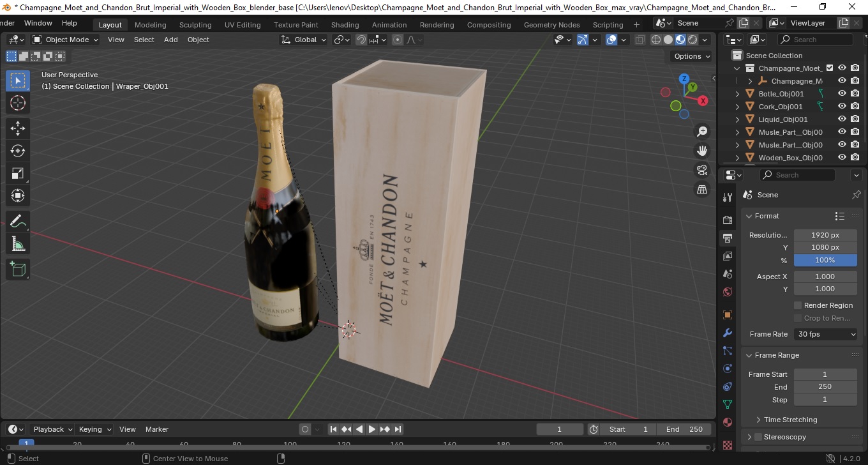Screen dimensions: 868x465
Task: Switch to solid viewport shading
Action: coord(668,40)
